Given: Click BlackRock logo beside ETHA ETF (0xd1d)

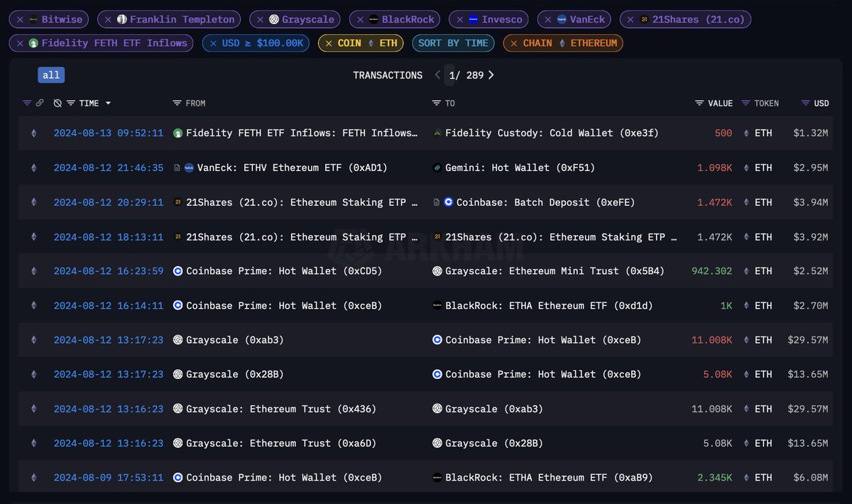Looking at the screenshot, I should point(437,306).
